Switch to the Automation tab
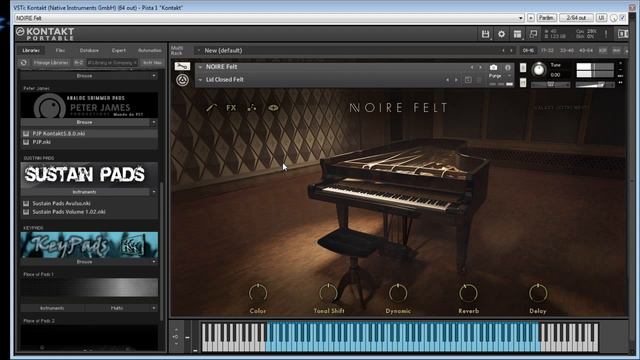 150,50
